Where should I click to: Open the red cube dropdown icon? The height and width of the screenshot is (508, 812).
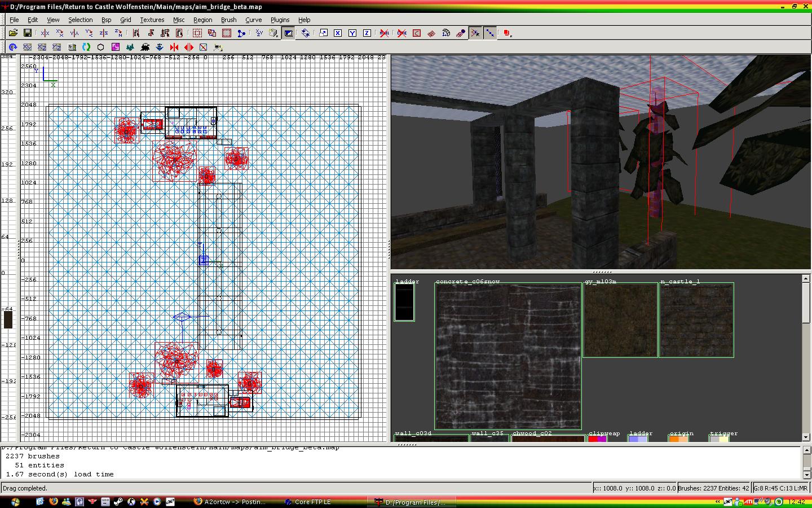507,33
